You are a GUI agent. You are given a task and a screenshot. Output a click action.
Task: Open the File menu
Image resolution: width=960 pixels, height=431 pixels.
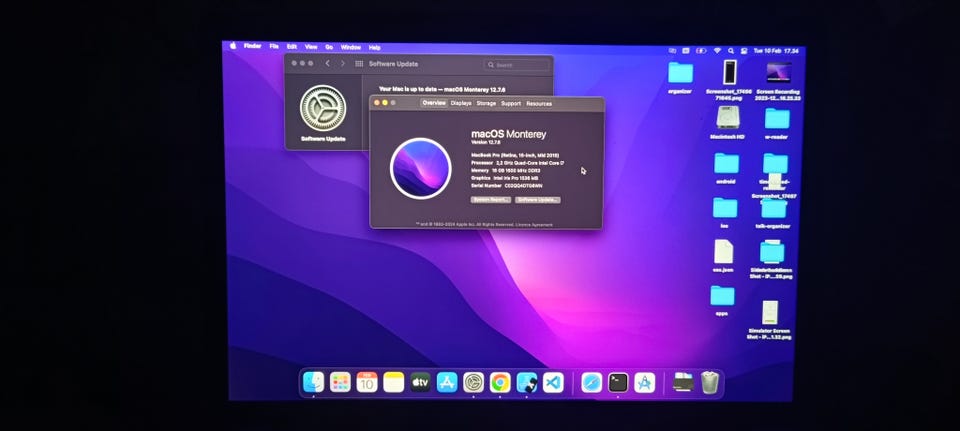pyautogui.click(x=274, y=47)
